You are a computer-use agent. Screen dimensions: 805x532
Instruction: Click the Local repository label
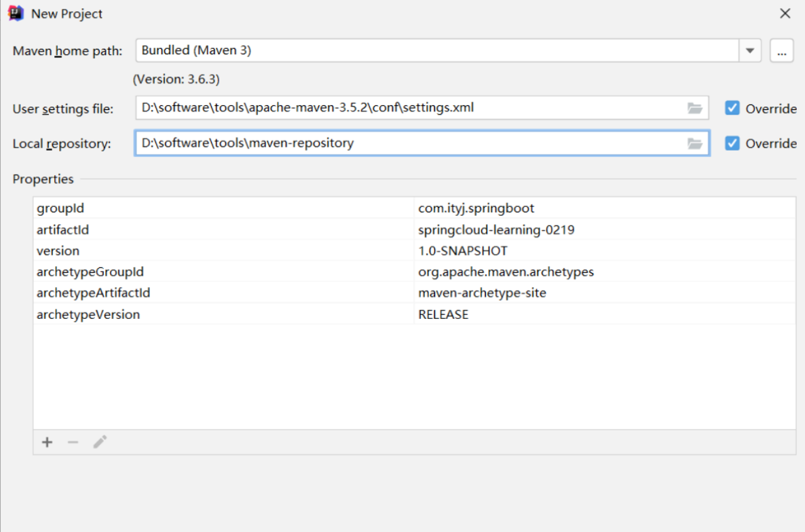click(x=62, y=144)
